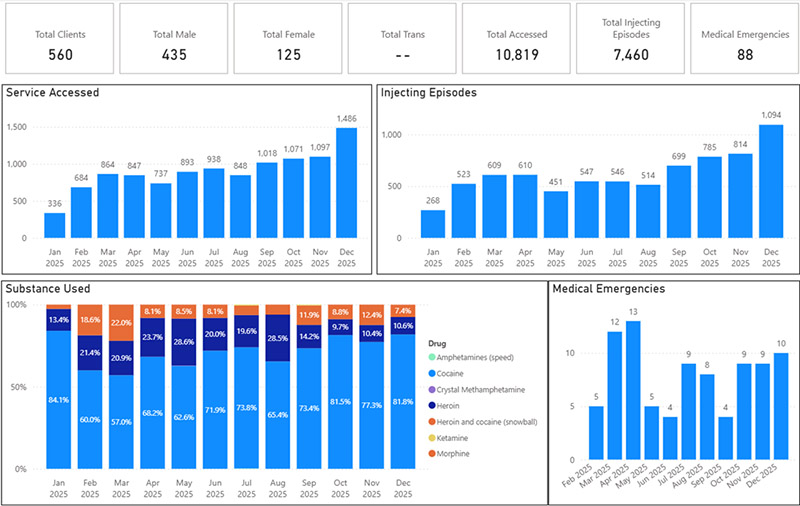Select the Crystal Methamphetamine legend dot
Screen dimensions: 800x506
pos(431,389)
